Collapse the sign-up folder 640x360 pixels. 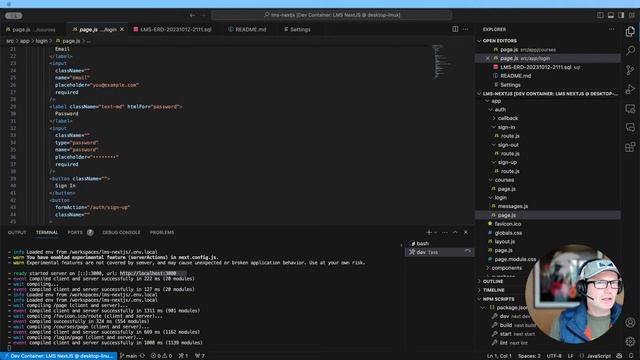(x=507, y=162)
